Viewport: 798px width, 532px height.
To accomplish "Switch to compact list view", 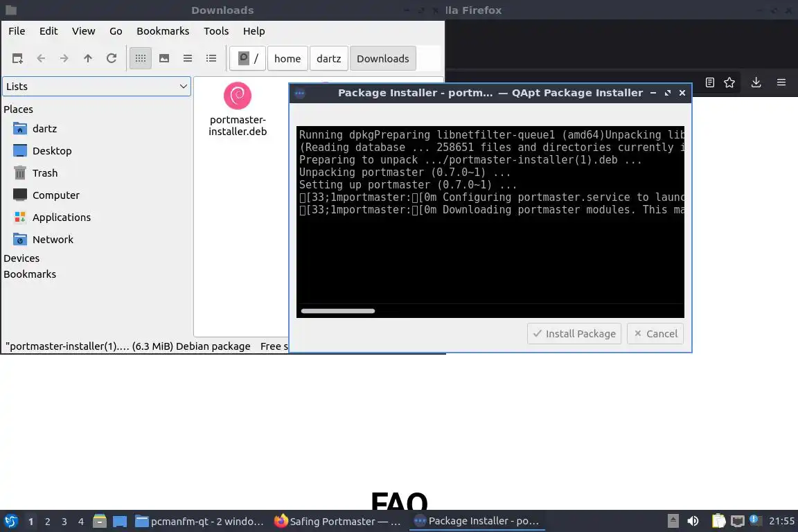I will click(x=188, y=59).
